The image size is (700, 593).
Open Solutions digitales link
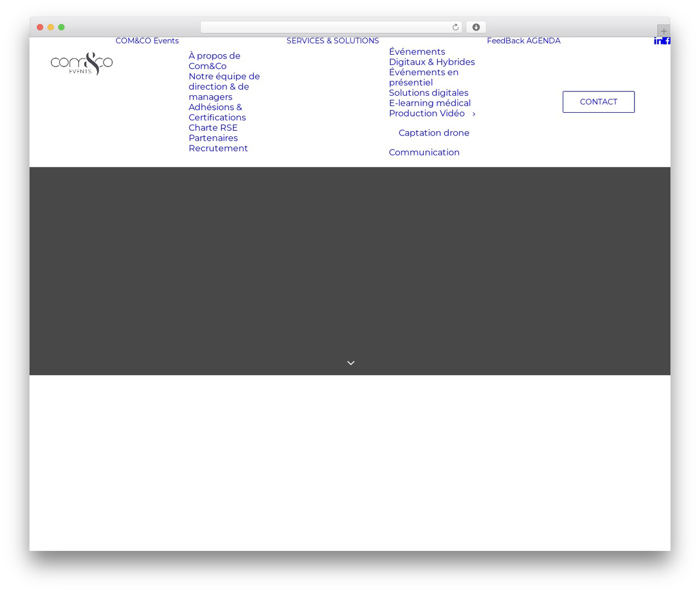tap(429, 92)
